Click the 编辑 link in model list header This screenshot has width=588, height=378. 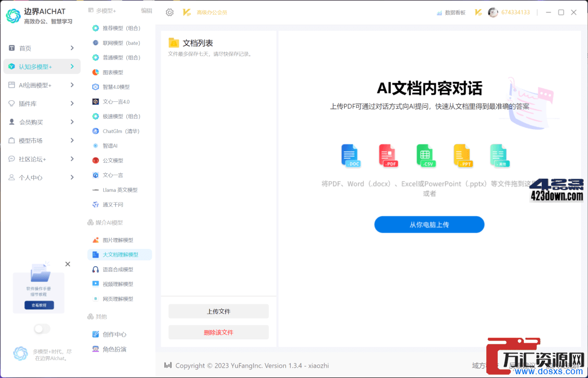point(146,11)
